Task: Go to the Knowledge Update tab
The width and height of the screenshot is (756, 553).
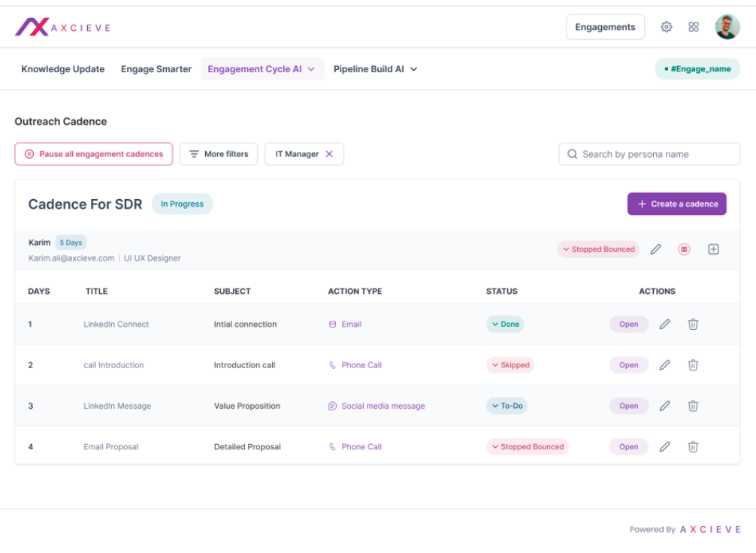Action: tap(63, 69)
